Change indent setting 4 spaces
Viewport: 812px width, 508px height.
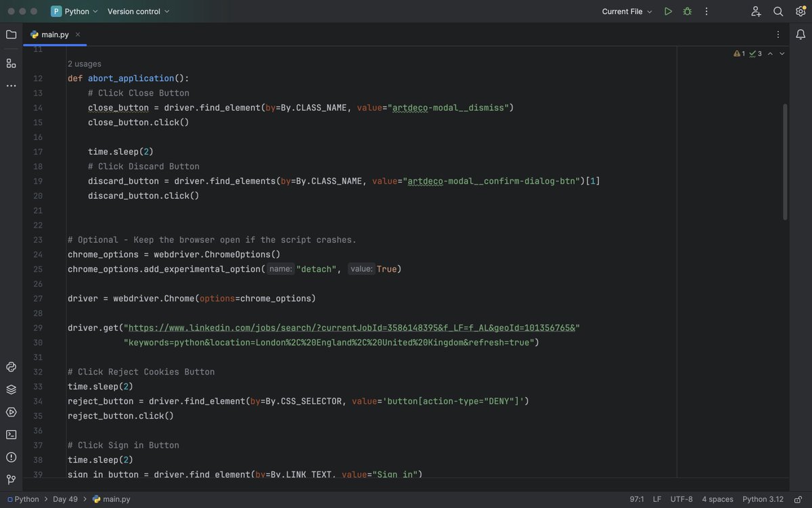(717, 499)
